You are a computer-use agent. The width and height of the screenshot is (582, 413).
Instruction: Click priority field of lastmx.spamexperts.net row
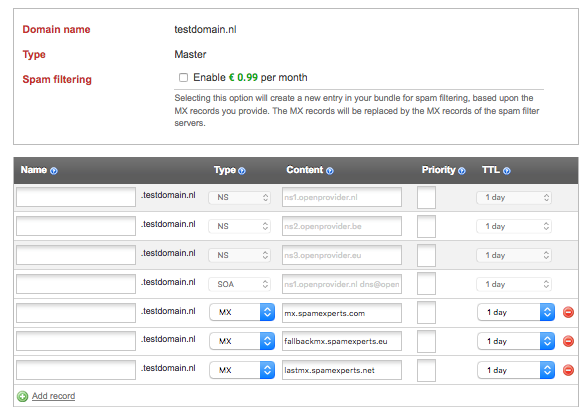click(426, 370)
